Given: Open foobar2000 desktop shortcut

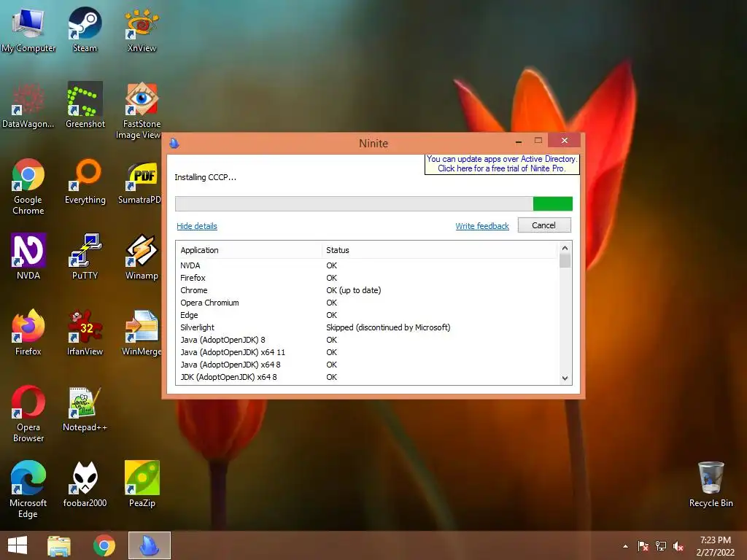Looking at the screenshot, I should [x=85, y=485].
